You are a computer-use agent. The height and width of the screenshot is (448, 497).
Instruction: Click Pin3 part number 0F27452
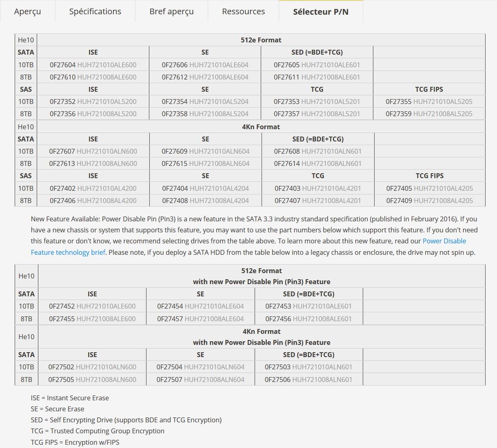[x=92, y=306]
